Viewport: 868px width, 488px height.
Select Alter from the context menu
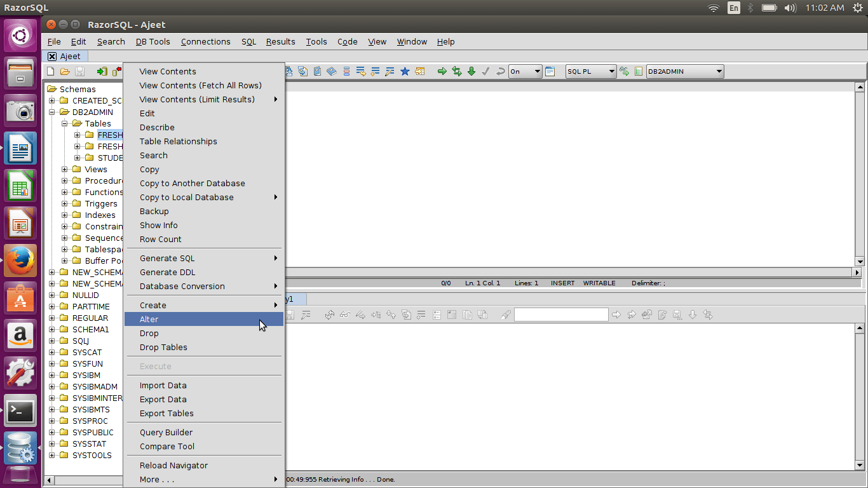click(149, 320)
